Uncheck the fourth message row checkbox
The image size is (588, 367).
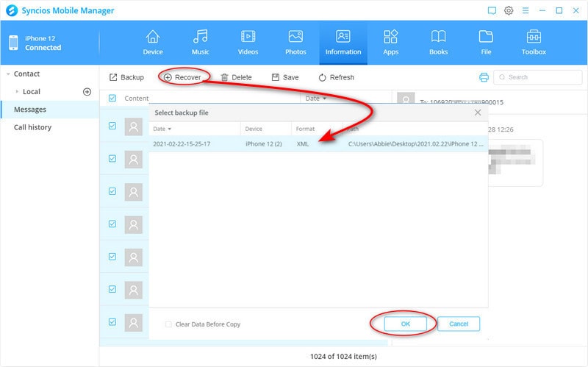click(x=112, y=224)
